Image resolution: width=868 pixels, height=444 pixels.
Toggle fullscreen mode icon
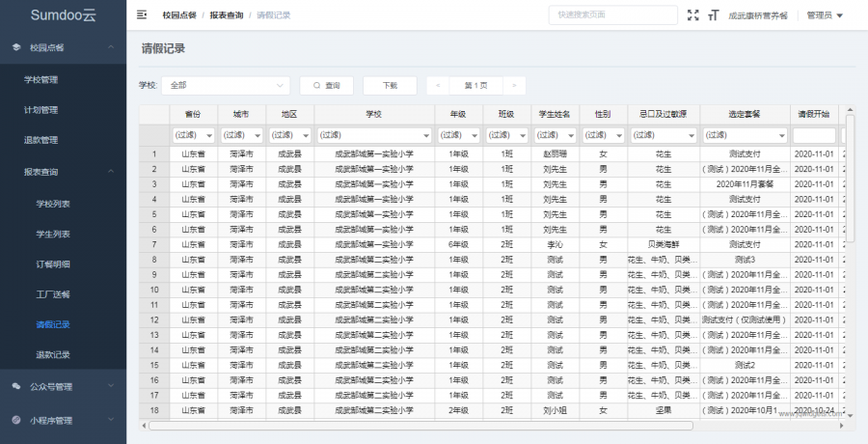693,15
